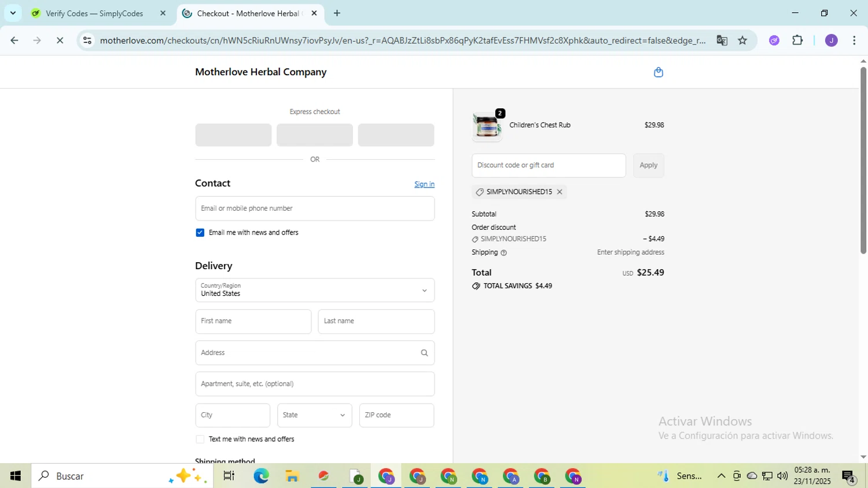
Task: Open the volume speaker tray icon
Action: (x=782, y=476)
